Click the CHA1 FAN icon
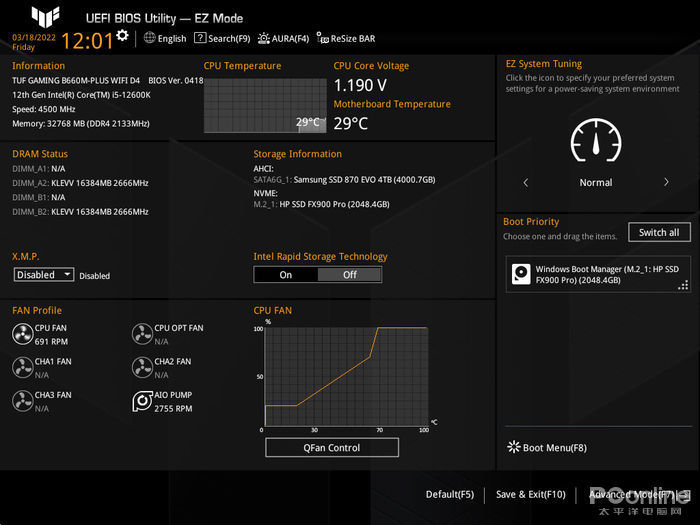Image resolution: width=700 pixels, height=525 pixels. (x=22, y=367)
